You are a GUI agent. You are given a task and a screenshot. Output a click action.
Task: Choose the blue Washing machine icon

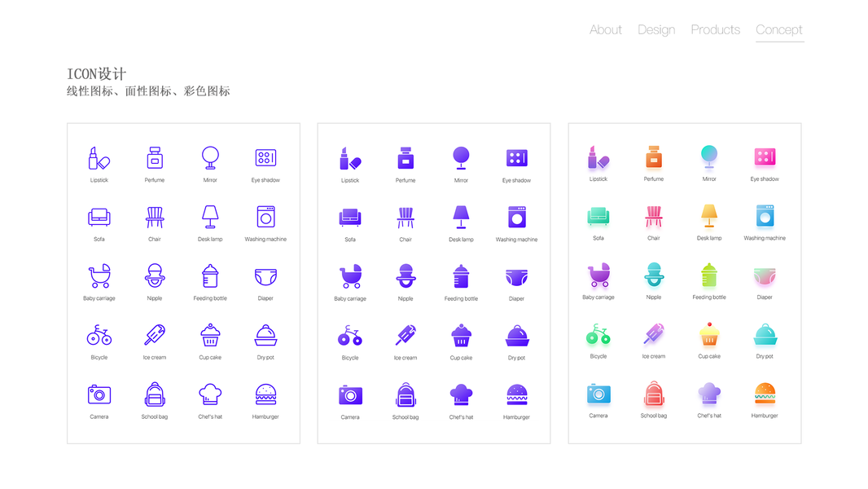point(765,216)
